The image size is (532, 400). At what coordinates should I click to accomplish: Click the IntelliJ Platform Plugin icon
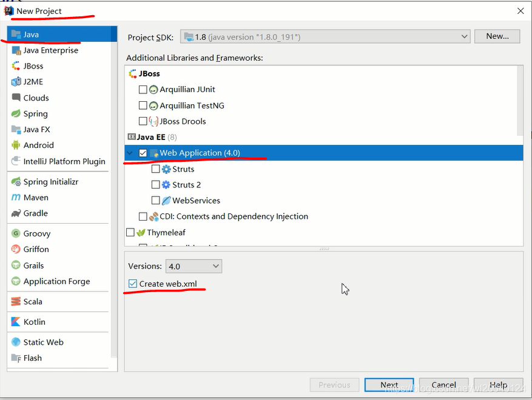(x=16, y=161)
